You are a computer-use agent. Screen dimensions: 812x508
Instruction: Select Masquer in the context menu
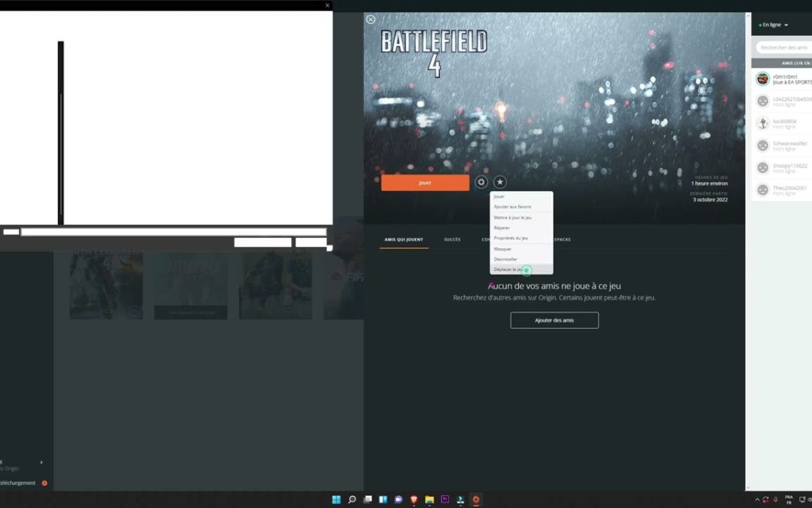point(522,249)
